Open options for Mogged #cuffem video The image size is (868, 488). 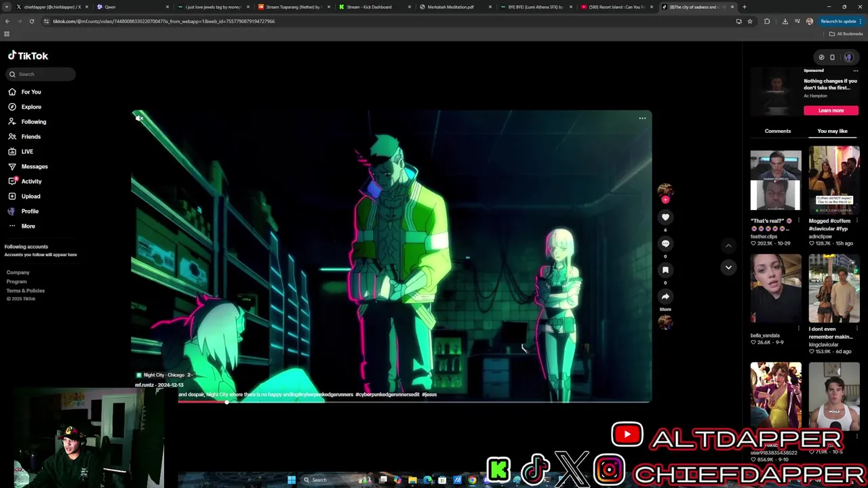(x=856, y=220)
